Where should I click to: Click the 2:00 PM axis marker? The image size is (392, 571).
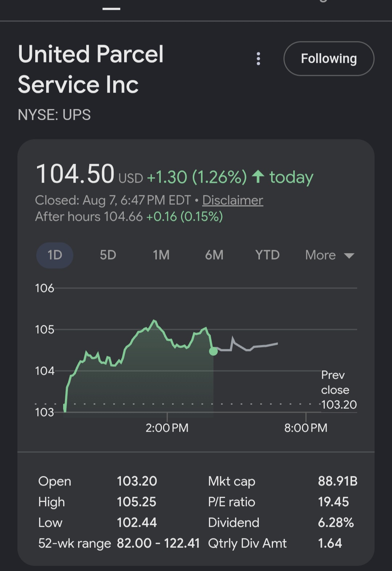(x=167, y=428)
